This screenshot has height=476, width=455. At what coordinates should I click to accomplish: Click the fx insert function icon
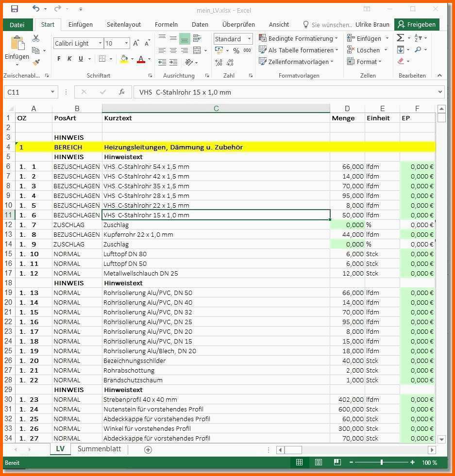(122, 92)
